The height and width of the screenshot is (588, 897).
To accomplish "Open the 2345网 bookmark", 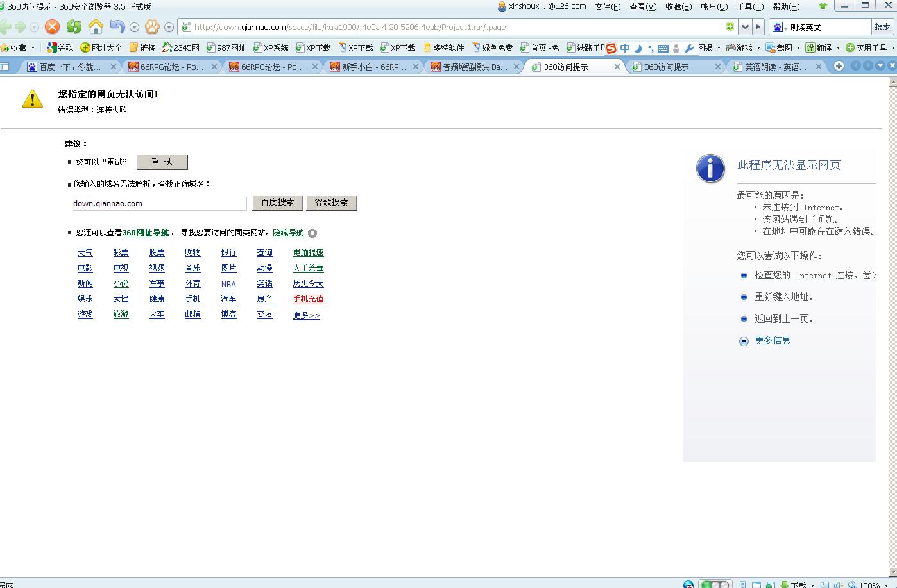I will pyautogui.click(x=181, y=47).
